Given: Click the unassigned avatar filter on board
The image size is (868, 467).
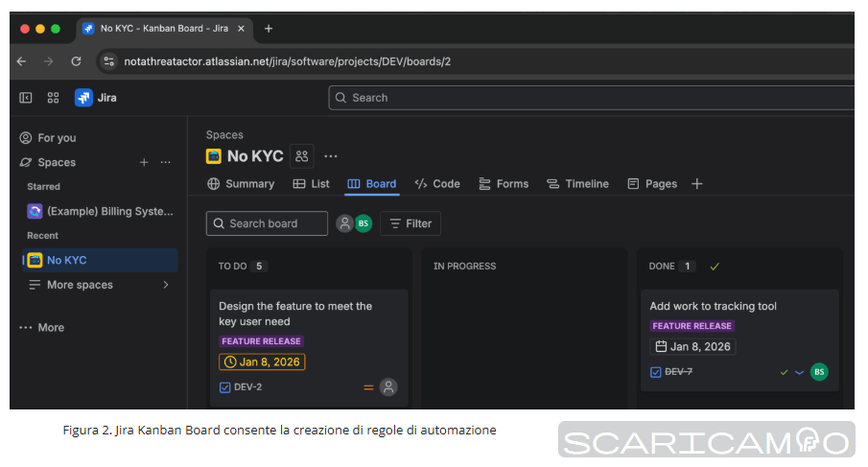Looking at the screenshot, I should point(343,223).
